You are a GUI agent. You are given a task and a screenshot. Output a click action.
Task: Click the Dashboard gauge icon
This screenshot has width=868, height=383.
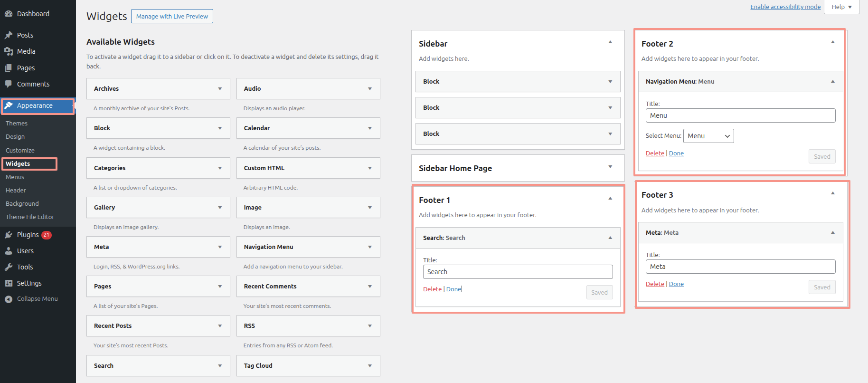click(9, 14)
